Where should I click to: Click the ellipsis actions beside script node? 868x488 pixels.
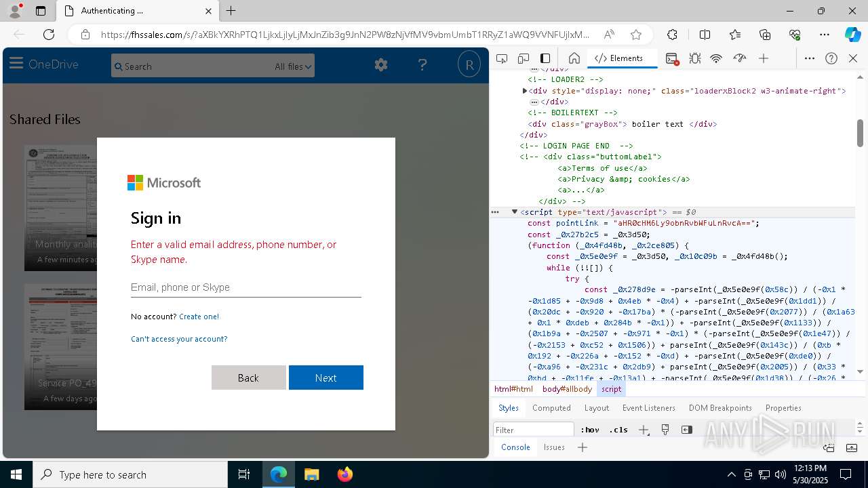tap(495, 212)
